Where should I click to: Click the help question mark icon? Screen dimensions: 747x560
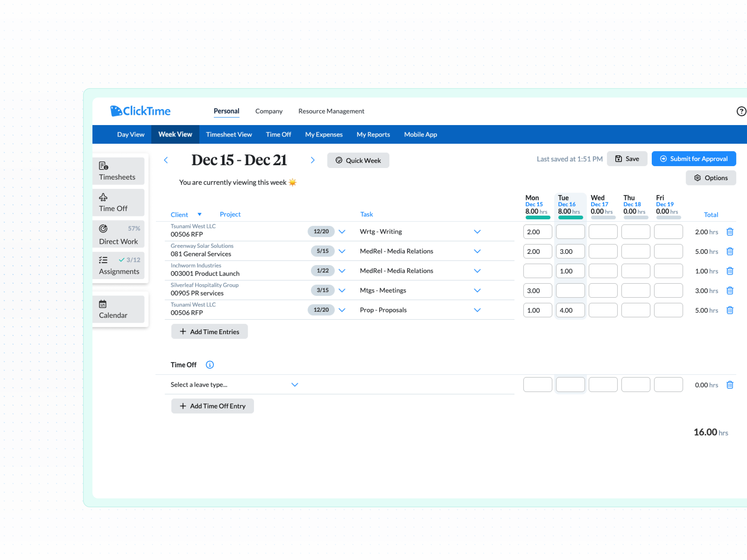tap(742, 111)
